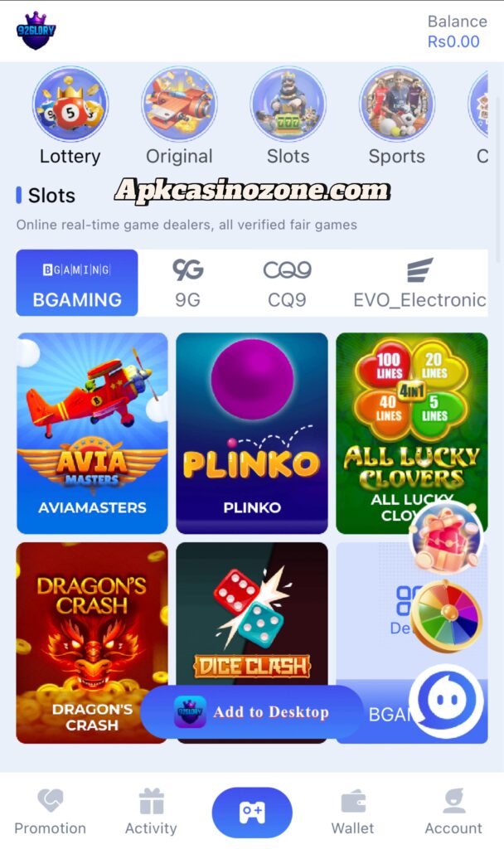Click the Add to Desktop button

[252, 712]
